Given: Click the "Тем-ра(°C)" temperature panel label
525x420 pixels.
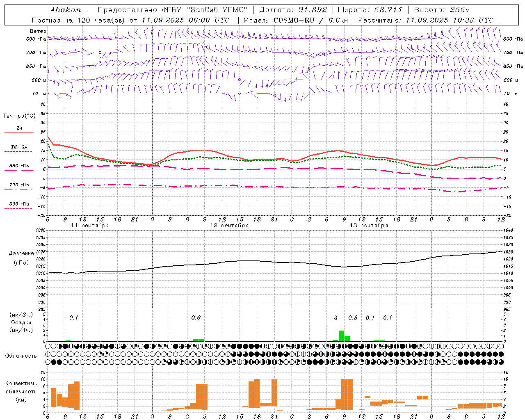Looking at the screenshot, I should point(19,116).
